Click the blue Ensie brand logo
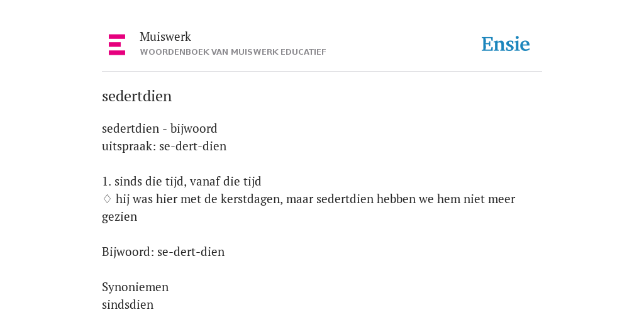 (x=506, y=45)
